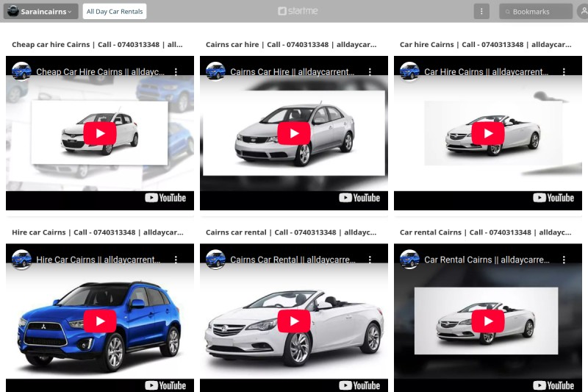This screenshot has width=588, height=392.
Task: Focus the Bookmarks search field
Action: [536, 11]
